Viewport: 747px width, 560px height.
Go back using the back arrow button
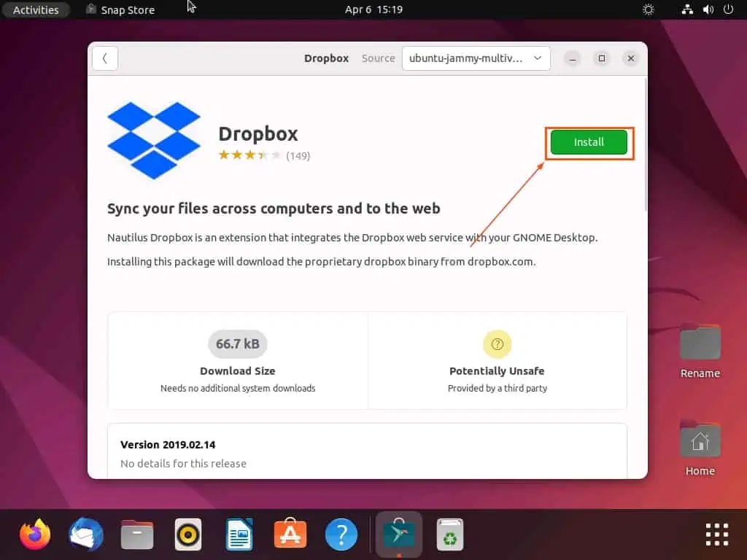(x=104, y=58)
